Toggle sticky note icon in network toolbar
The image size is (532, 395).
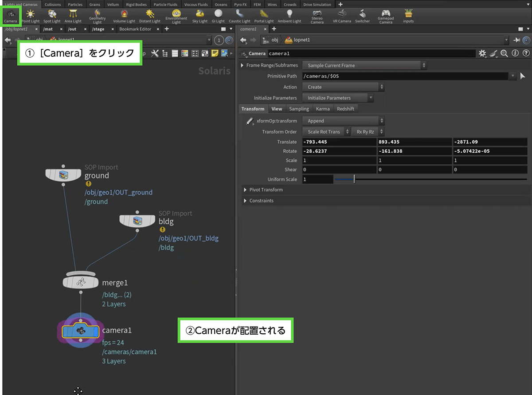coord(215,54)
